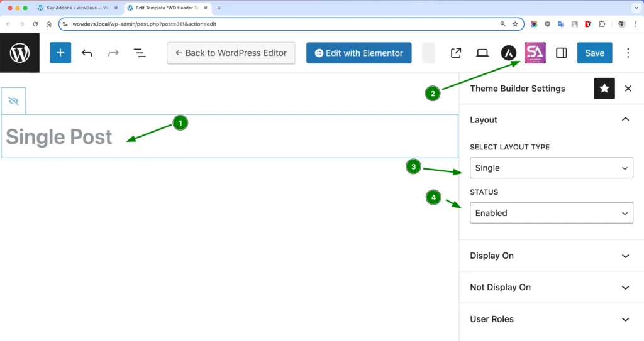The image size is (644, 341).
Task: Open the Google Translate extension
Action: (x=561, y=24)
